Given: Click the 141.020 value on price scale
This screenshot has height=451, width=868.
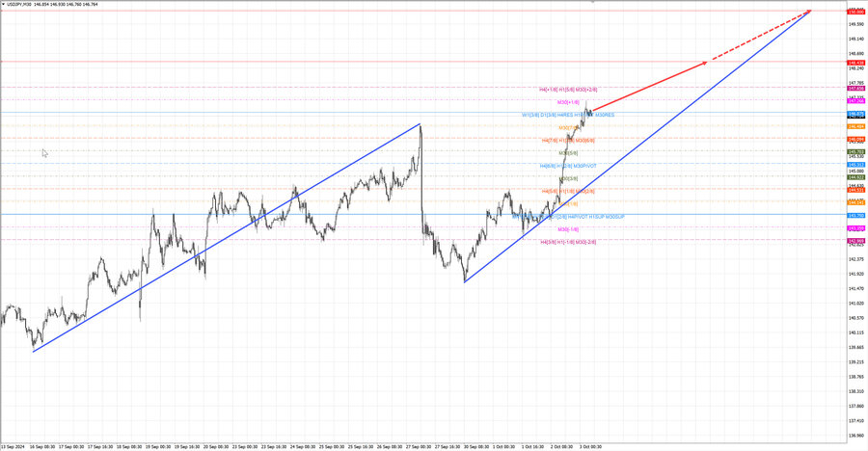Looking at the screenshot, I should (857, 304).
